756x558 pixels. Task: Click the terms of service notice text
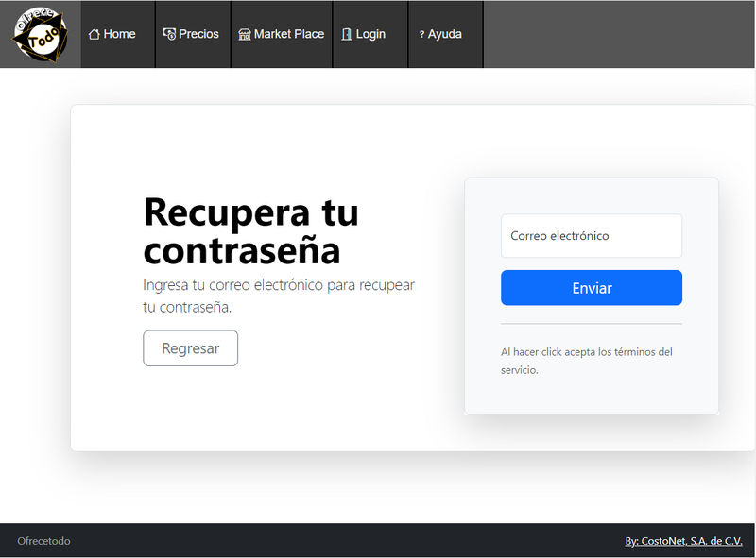pyautogui.click(x=586, y=361)
